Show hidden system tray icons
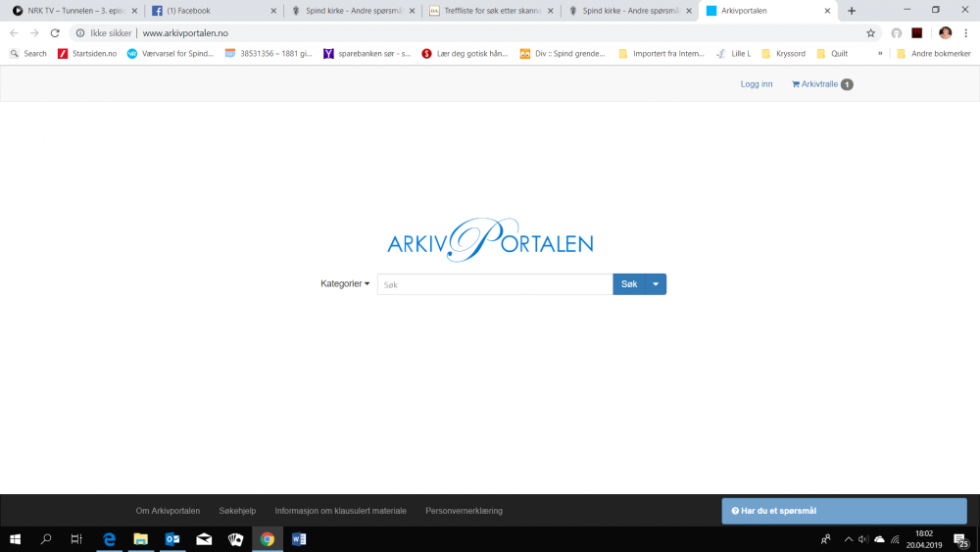The height and width of the screenshot is (552, 980). [x=848, y=539]
